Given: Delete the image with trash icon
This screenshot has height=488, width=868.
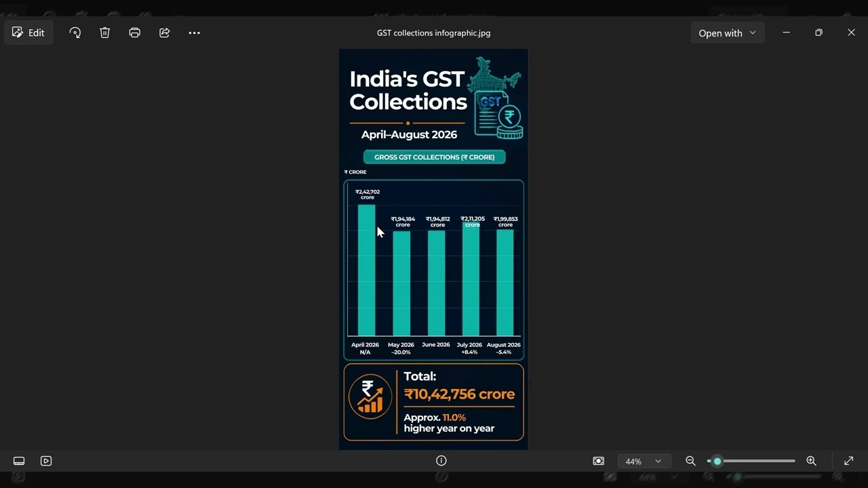Looking at the screenshot, I should tap(105, 33).
